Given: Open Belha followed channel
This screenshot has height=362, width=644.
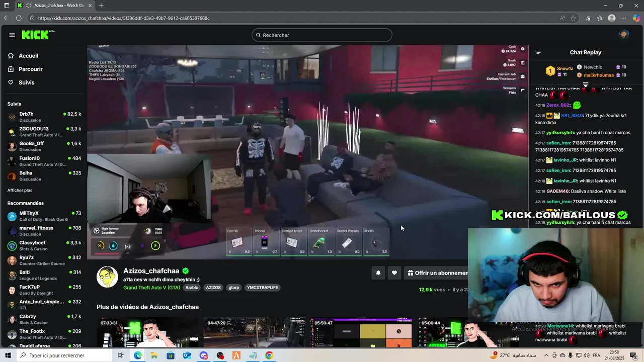Looking at the screenshot, I should pyautogui.click(x=44, y=176).
